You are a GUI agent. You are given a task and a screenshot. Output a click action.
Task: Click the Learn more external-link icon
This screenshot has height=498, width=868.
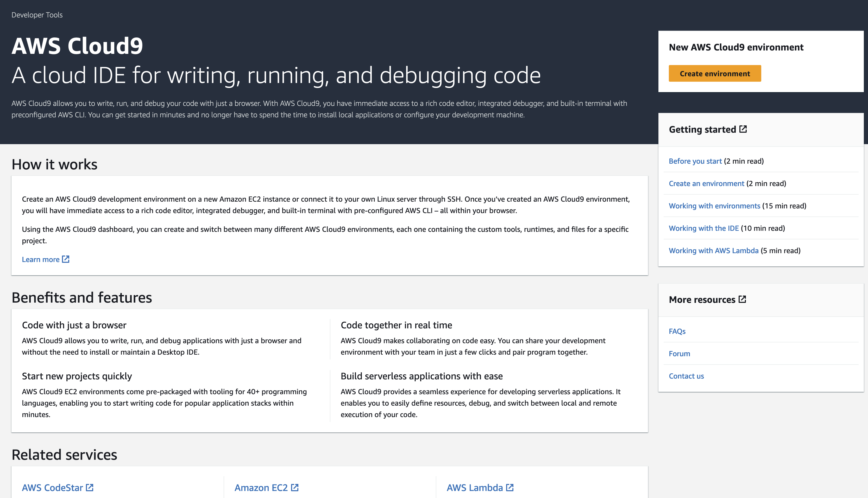(x=66, y=259)
